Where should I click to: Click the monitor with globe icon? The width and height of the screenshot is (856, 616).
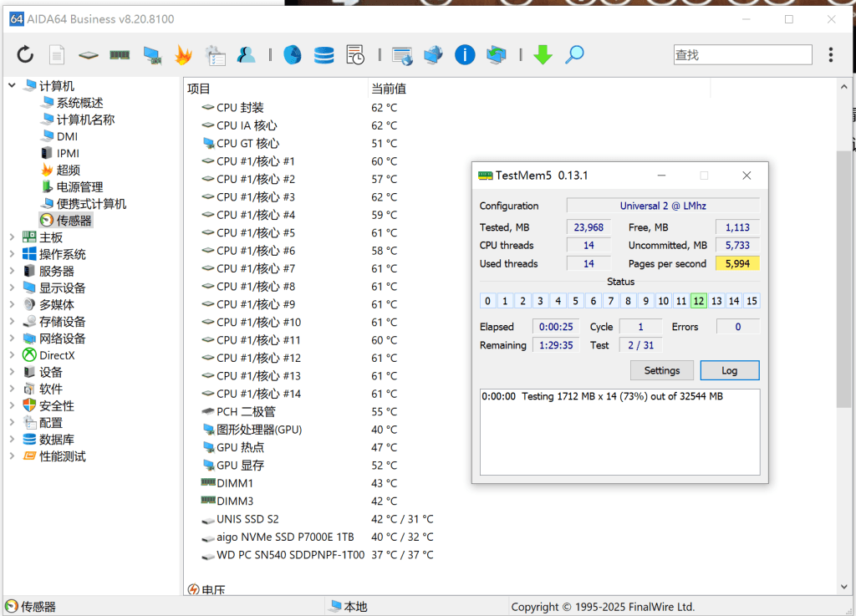pyautogui.click(x=434, y=55)
